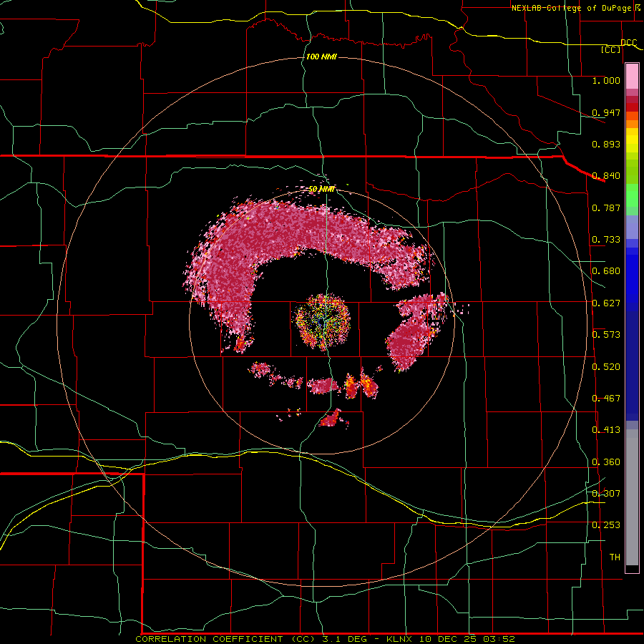
Task: Click the 0.467 legend value
Action: 606,399
